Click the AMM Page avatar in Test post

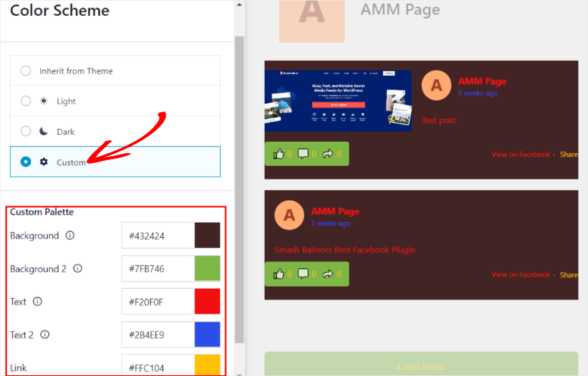436,85
